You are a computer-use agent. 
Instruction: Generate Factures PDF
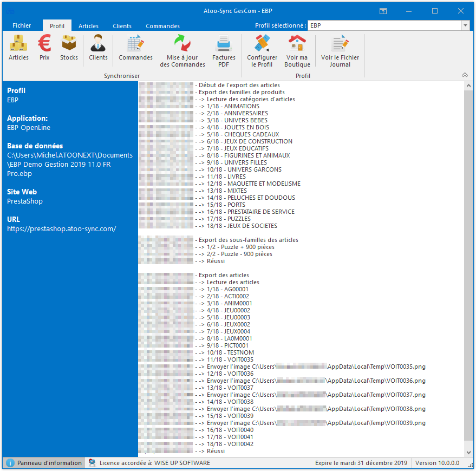pyautogui.click(x=224, y=51)
